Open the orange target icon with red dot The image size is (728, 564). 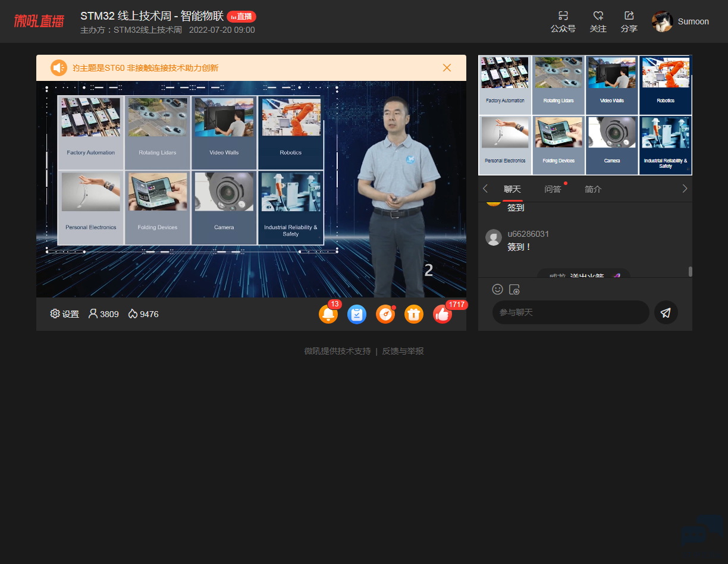coord(385,314)
